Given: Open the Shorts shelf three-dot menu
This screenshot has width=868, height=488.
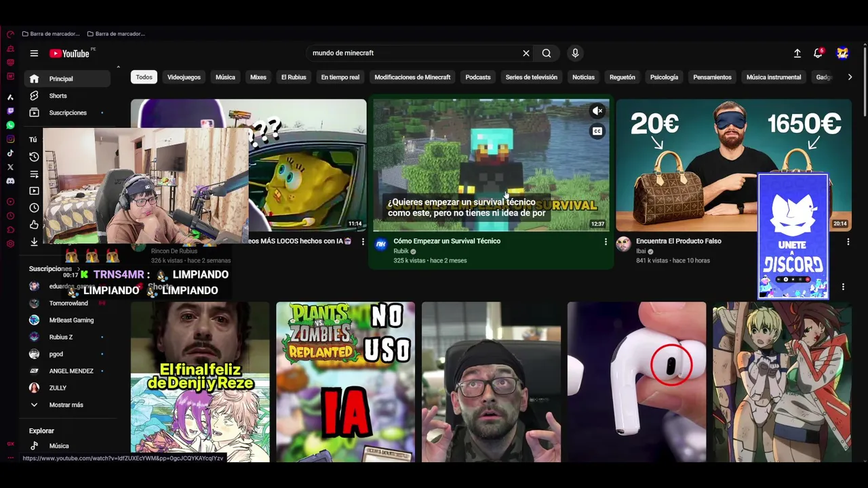Looking at the screenshot, I should [x=843, y=287].
